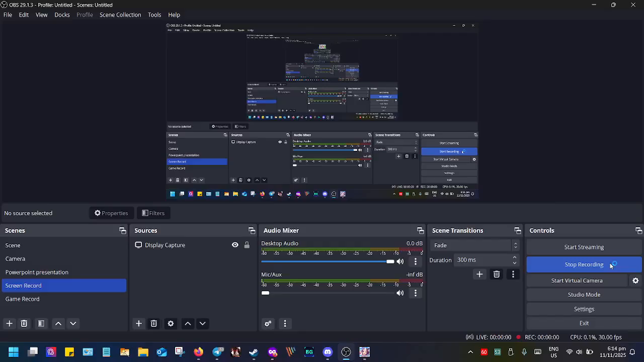The height and width of the screenshot is (362, 644).
Task: Open the virtual camera settings gear
Action: click(635, 281)
